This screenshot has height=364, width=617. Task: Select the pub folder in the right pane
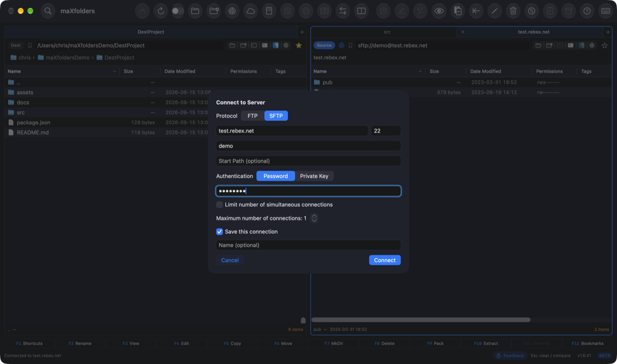coord(461,82)
